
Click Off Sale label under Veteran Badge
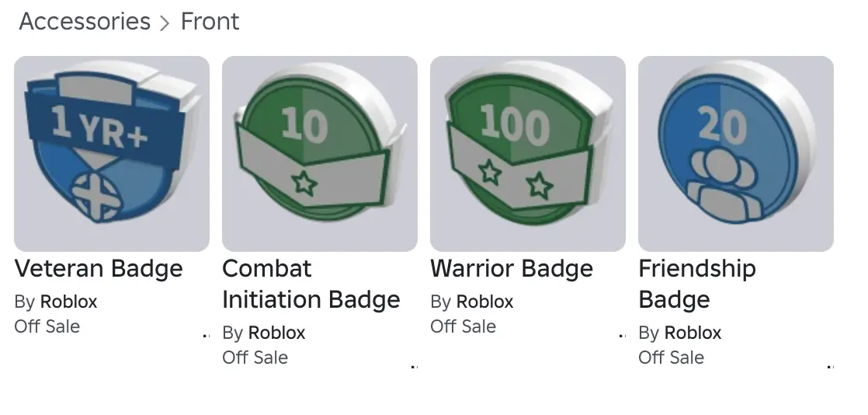pyautogui.click(x=47, y=326)
